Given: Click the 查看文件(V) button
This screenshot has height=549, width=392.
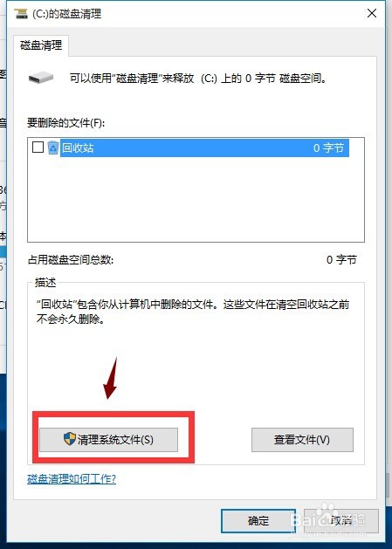Looking at the screenshot, I should (302, 439).
